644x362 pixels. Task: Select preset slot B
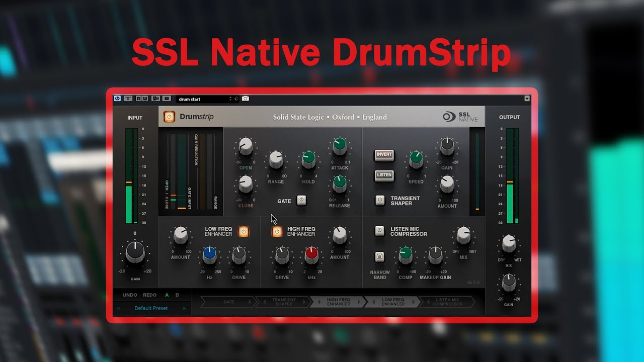tap(177, 295)
